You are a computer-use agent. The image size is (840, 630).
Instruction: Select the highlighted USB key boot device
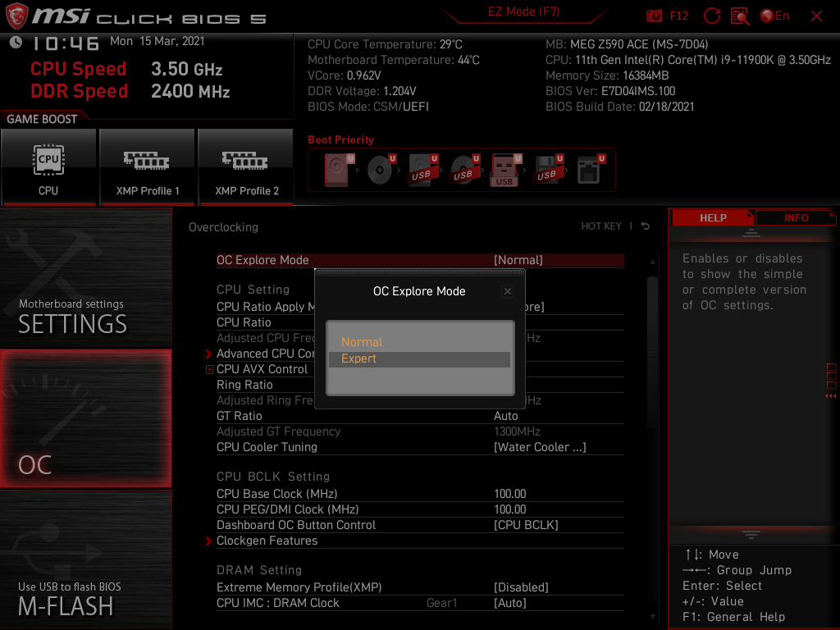point(506,170)
